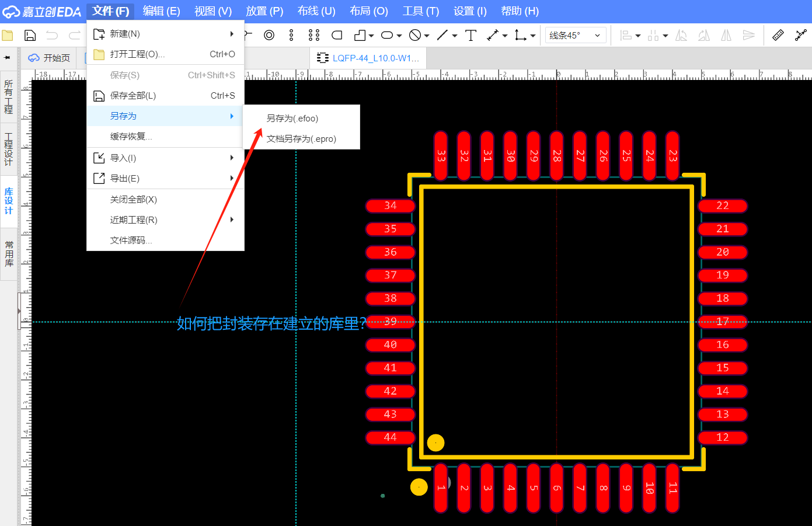
Task: Choose 另存为(.efoo) from submenu
Action: pos(292,119)
